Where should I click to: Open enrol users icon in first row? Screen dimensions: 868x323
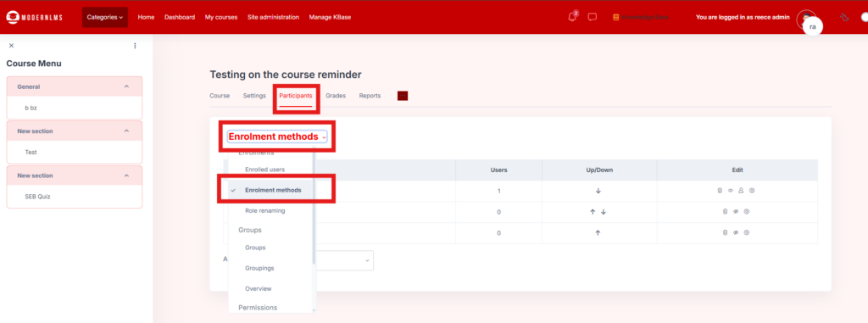[x=741, y=190]
